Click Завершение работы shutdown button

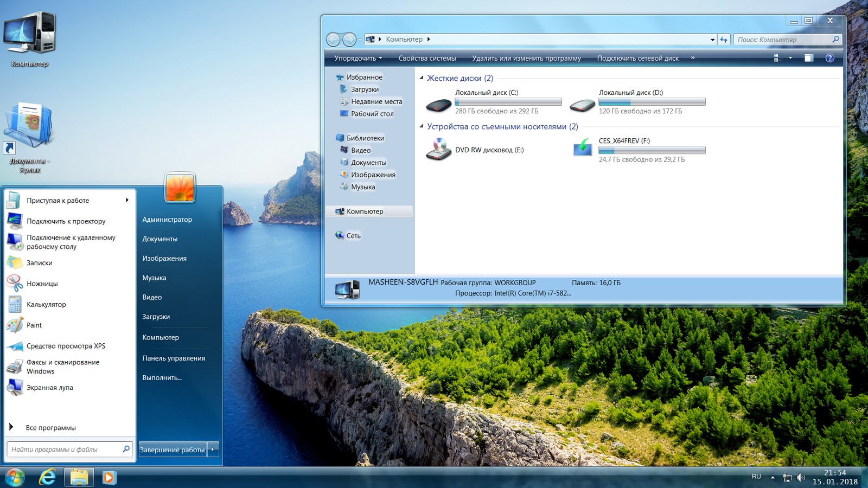173,450
